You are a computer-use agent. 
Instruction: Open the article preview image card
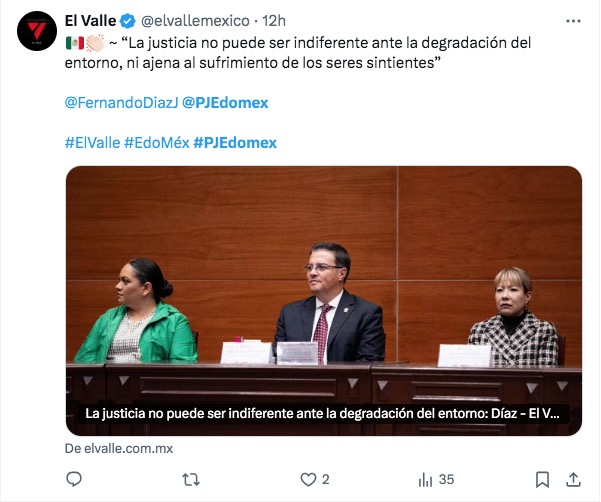tap(324, 301)
